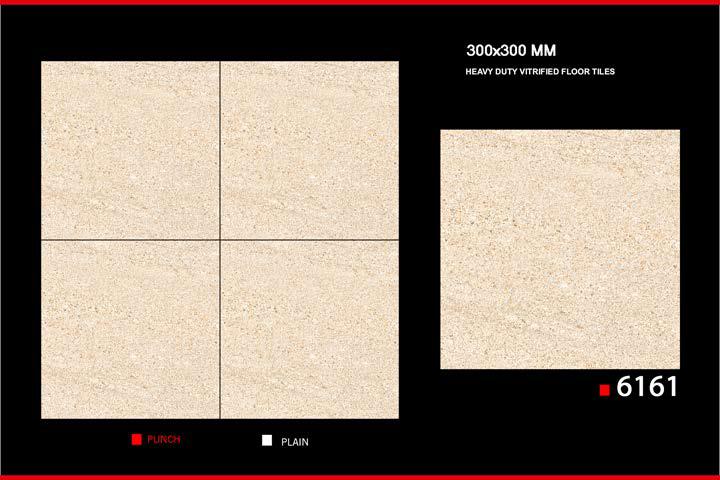Select the top-right tile of the four-tile layout
This screenshot has width=720, height=480.
click(x=309, y=150)
